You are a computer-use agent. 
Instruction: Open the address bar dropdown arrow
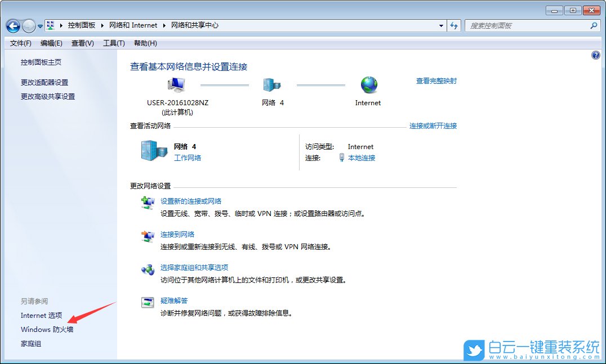coord(441,25)
